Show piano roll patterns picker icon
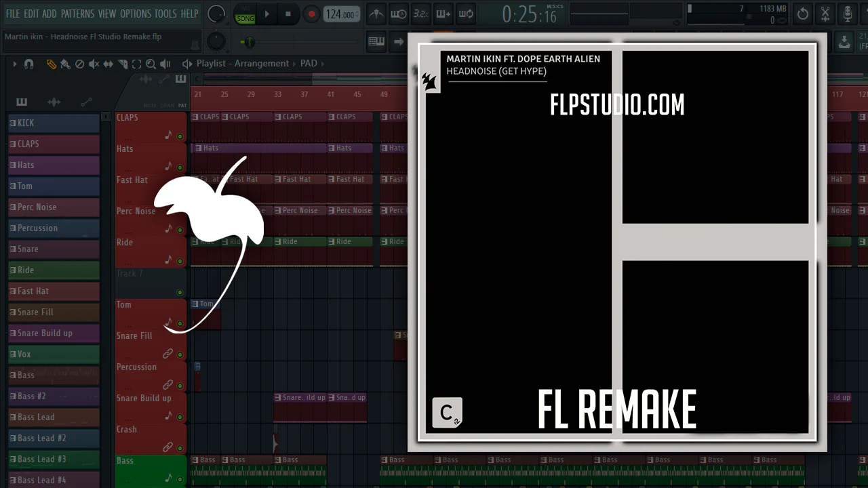This screenshot has width=868, height=488. [x=22, y=102]
